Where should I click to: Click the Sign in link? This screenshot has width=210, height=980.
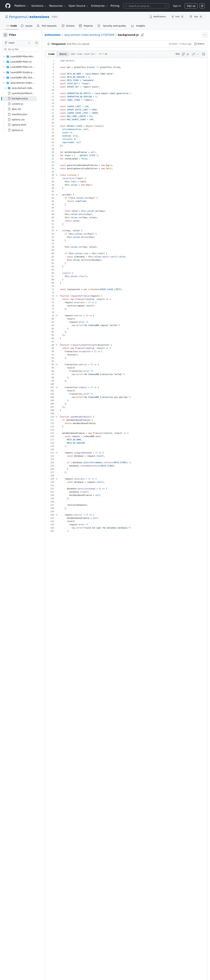(x=177, y=6)
